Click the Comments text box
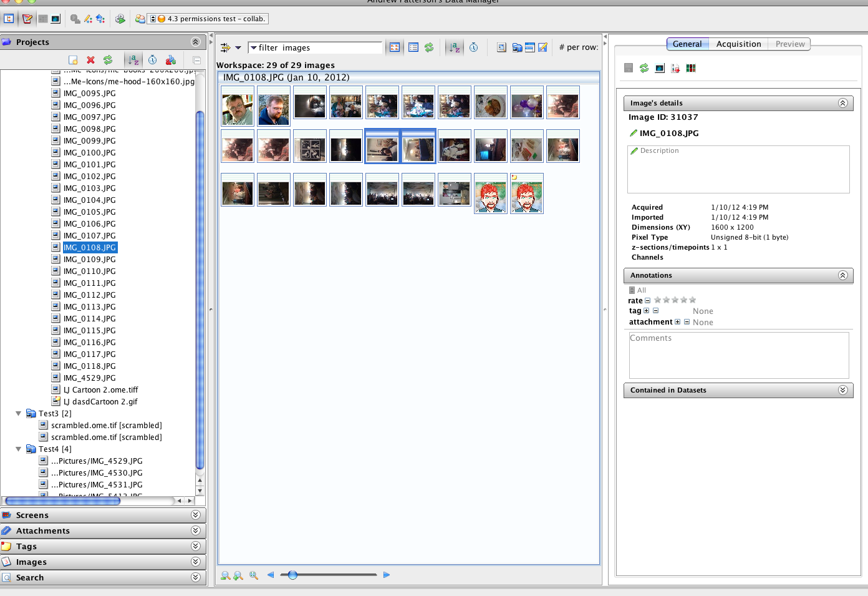The width and height of the screenshot is (868, 596). (x=739, y=355)
